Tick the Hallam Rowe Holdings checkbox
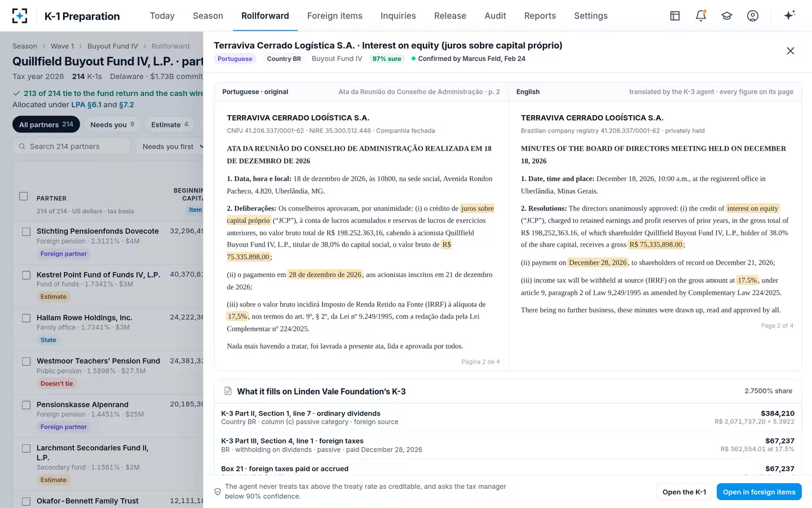This screenshot has height=508, width=812. 27,318
